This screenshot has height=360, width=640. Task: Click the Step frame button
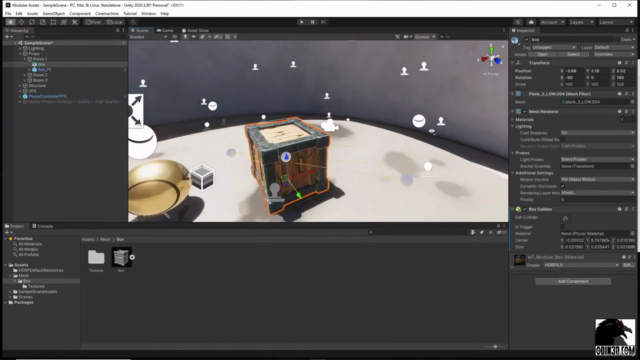[323, 22]
